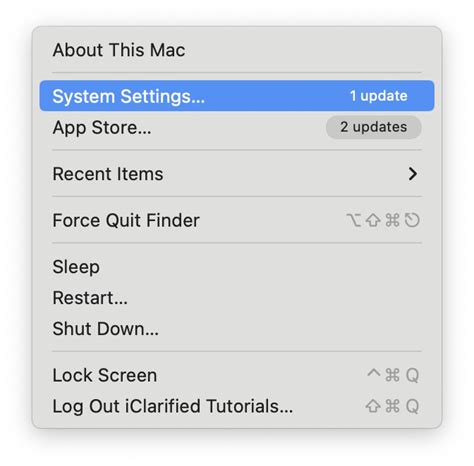Click Option key glyph in Force Quit shortcut
The height and width of the screenshot is (466, 474).
(x=354, y=220)
